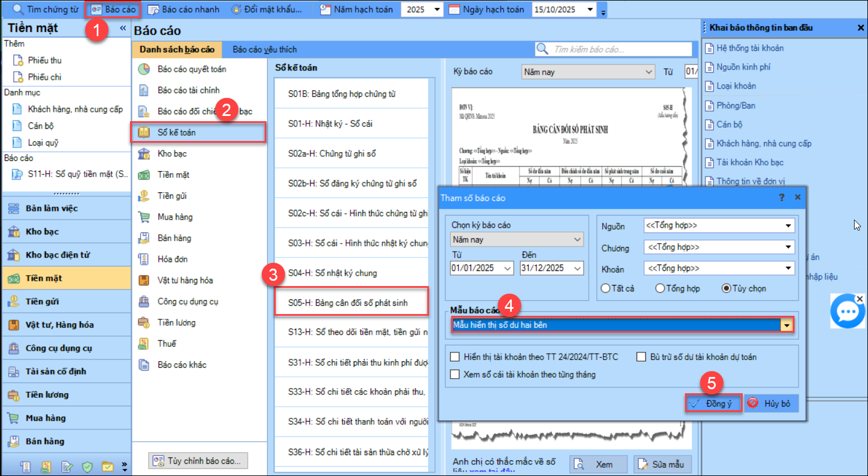This screenshot has width=868, height=476.
Task: Click the Hủy bỏ button
Action: (x=770, y=403)
